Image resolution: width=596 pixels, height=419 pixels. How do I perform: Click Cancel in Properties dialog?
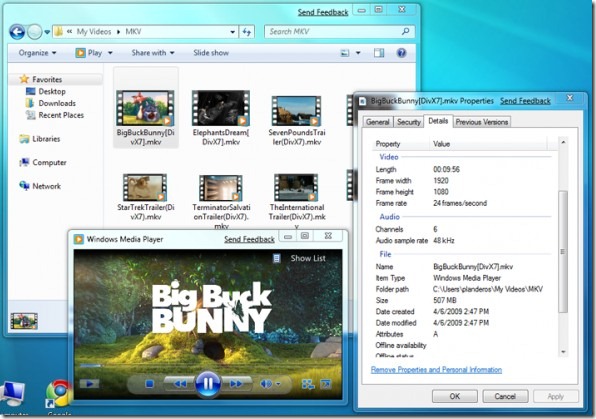(505, 396)
